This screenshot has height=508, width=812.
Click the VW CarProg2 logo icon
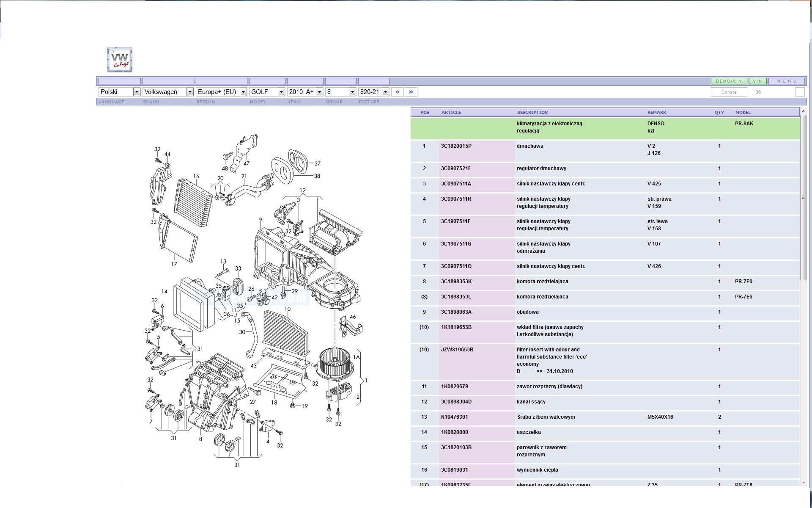[x=120, y=60]
